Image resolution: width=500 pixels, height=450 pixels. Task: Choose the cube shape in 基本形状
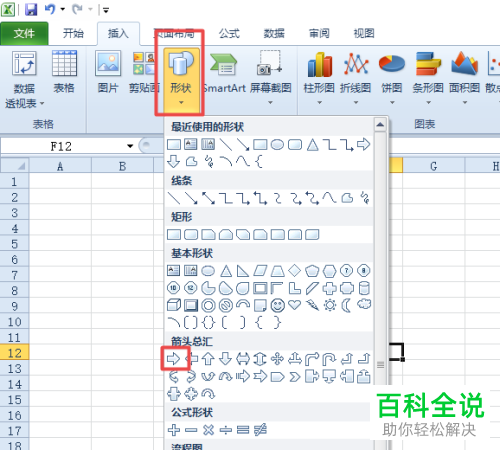[x=174, y=305]
